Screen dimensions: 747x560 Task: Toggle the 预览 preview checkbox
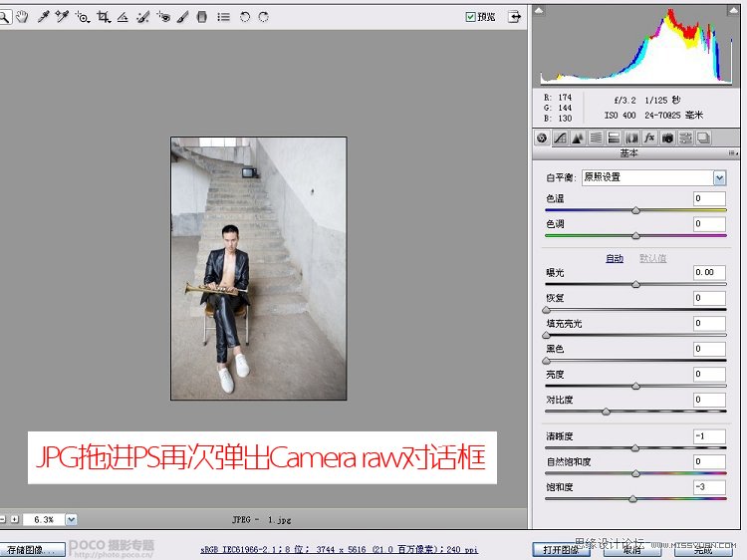(x=470, y=17)
